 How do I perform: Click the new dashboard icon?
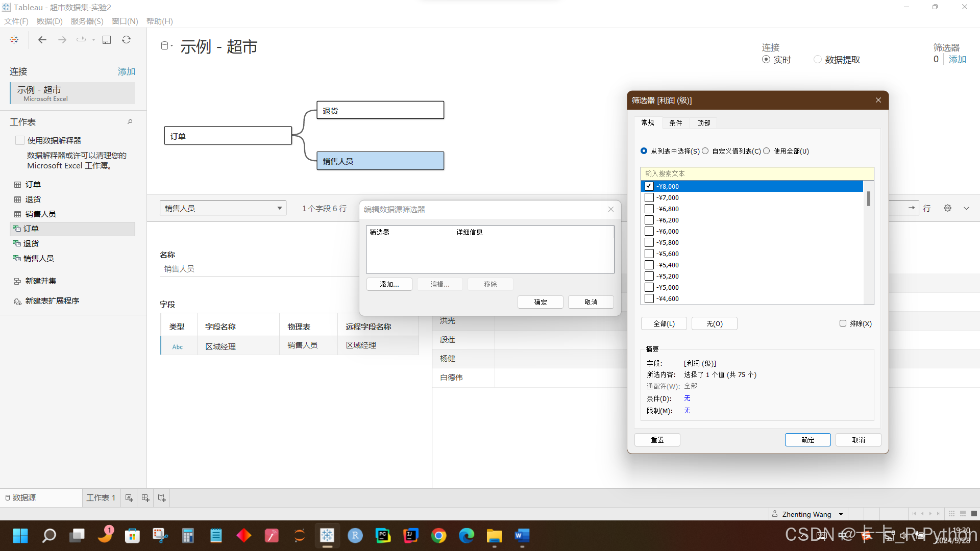[x=145, y=498]
